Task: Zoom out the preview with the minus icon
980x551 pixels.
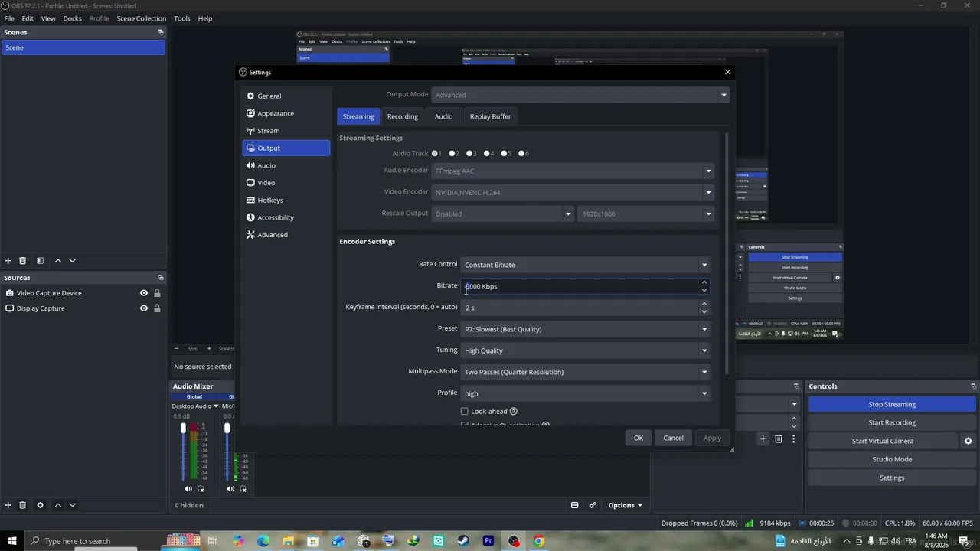Action: point(176,349)
